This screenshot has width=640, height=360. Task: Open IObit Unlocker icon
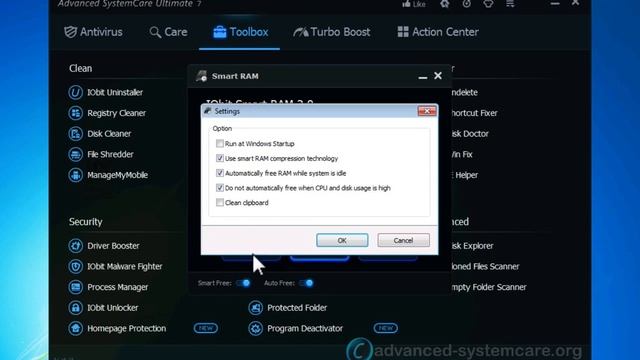(x=76, y=308)
